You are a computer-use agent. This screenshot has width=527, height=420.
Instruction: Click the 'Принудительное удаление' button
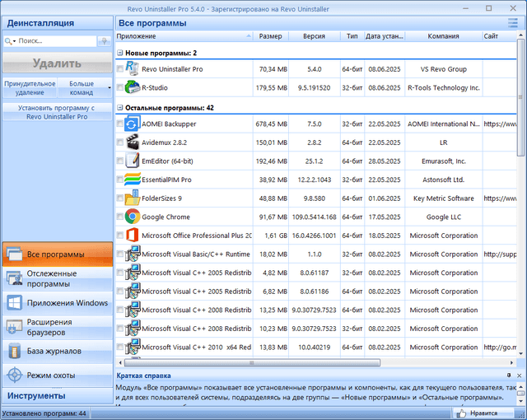click(30, 88)
